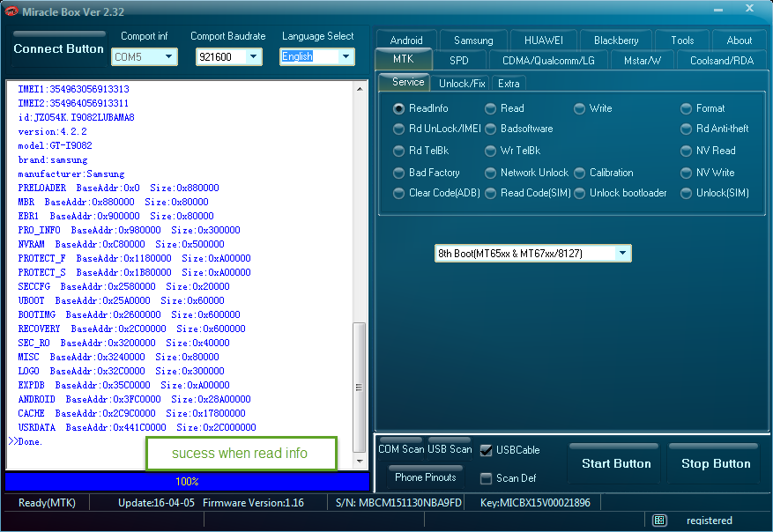Click the log scrollbar up arrow
This screenshot has width=773, height=532.
(x=360, y=89)
